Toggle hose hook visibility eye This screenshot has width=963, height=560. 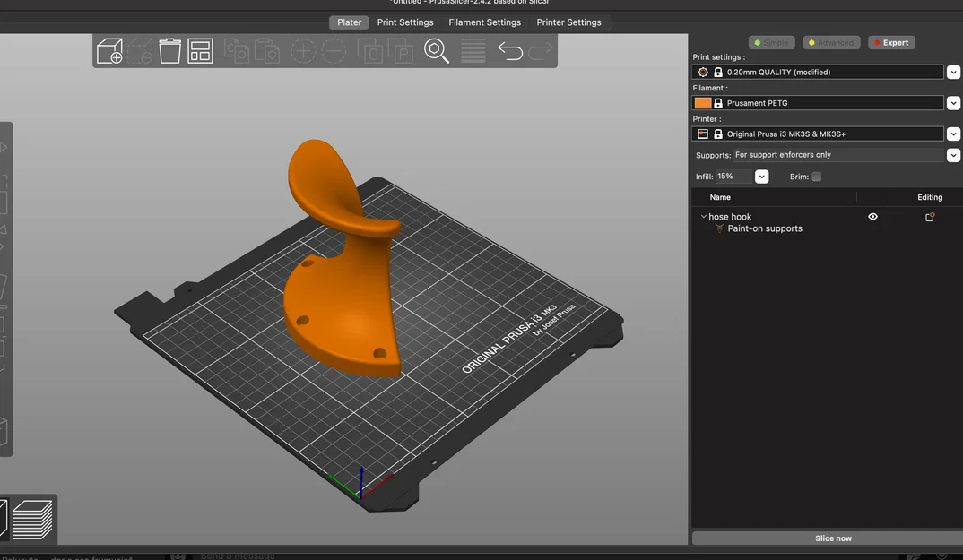tap(872, 217)
